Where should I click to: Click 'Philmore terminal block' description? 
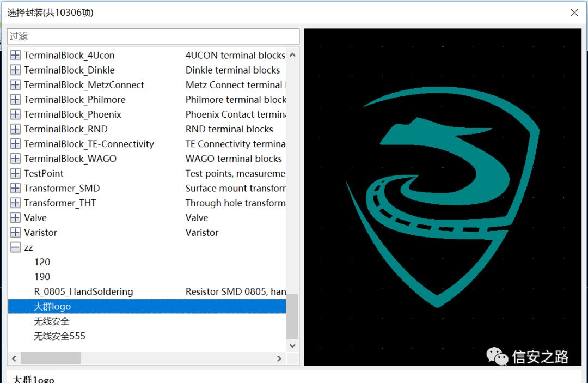tap(236, 99)
